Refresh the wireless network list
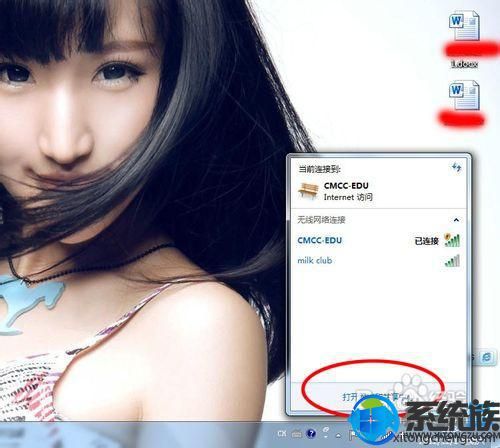This screenshot has width=500, height=448. [456, 167]
